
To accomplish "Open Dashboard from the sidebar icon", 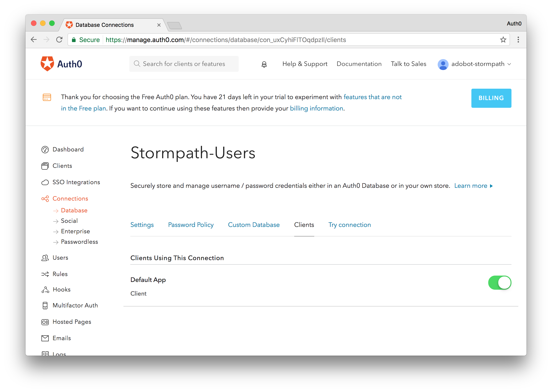I will [x=45, y=150].
